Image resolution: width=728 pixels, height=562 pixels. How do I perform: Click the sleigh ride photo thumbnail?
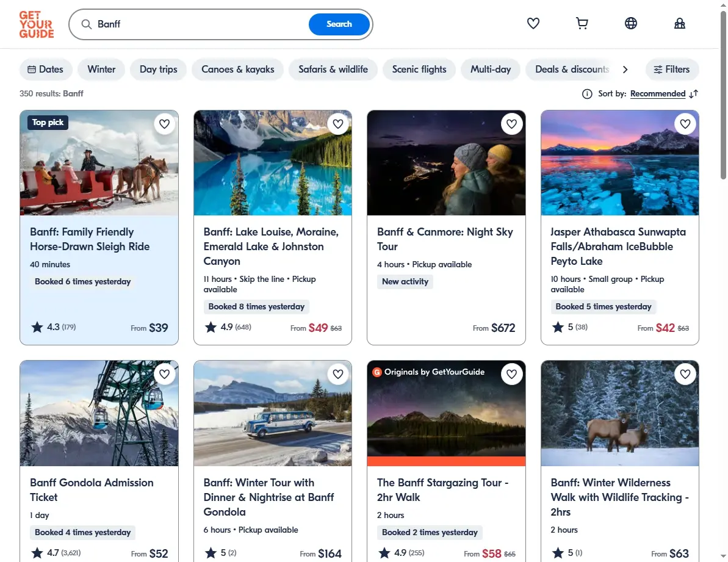[99, 163]
